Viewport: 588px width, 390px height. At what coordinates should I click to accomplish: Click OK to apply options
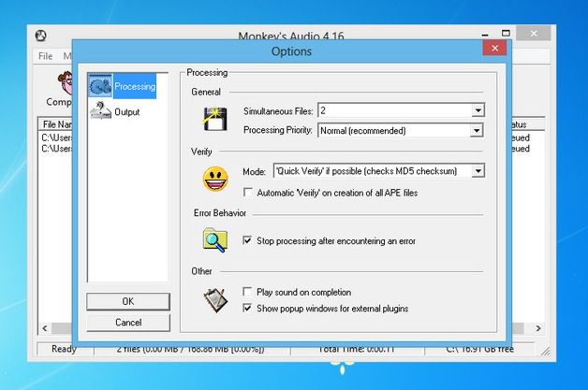[128, 301]
